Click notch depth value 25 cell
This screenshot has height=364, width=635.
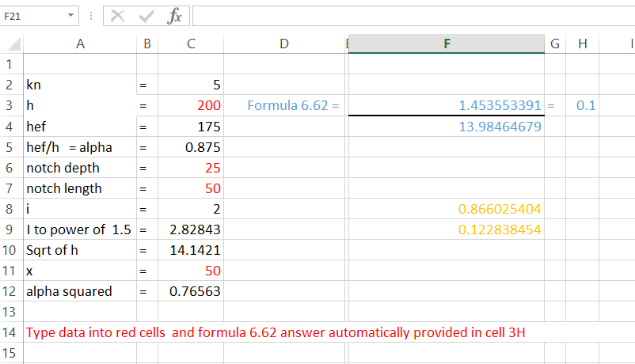[191, 167]
